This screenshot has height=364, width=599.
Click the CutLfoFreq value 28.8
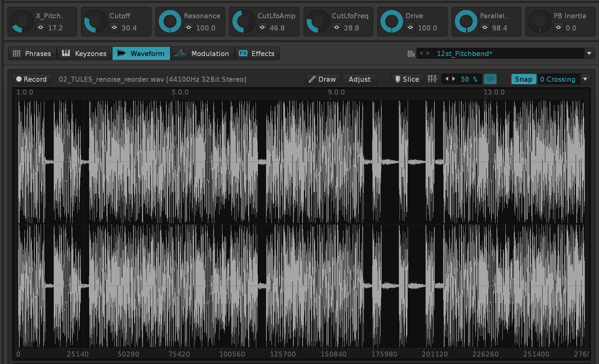click(352, 28)
